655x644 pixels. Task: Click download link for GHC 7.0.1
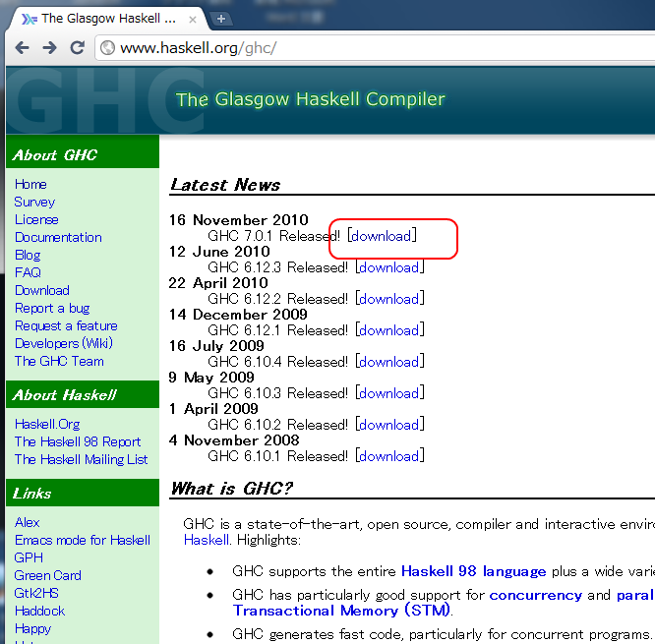coord(382,236)
